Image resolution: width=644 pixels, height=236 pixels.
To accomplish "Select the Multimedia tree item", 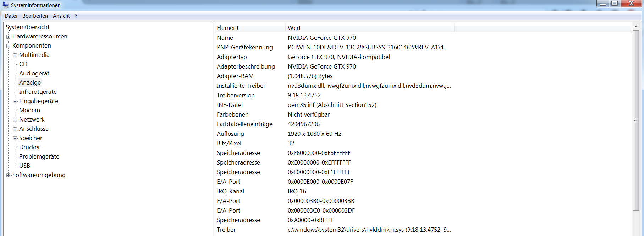I will click(34, 55).
